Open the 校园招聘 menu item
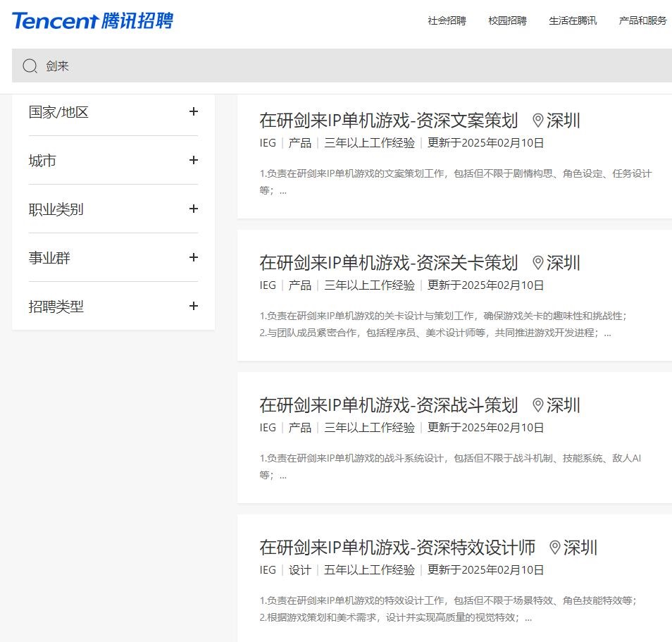This screenshot has width=672, height=642. coord(507,20)
